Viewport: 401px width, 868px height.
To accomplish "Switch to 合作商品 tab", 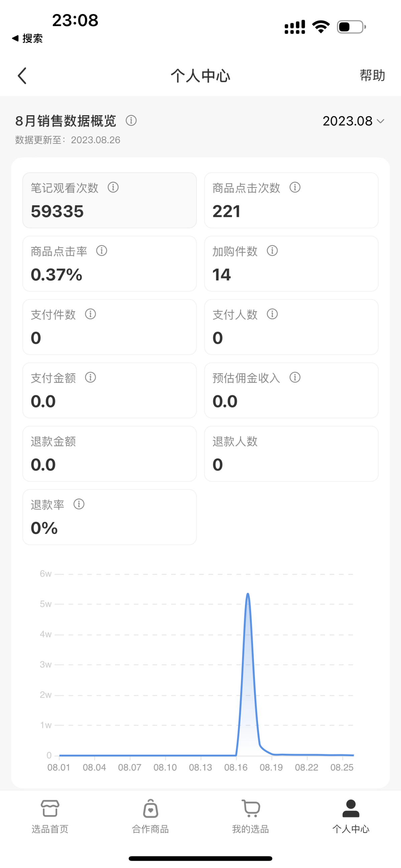I will coord(150,816).
